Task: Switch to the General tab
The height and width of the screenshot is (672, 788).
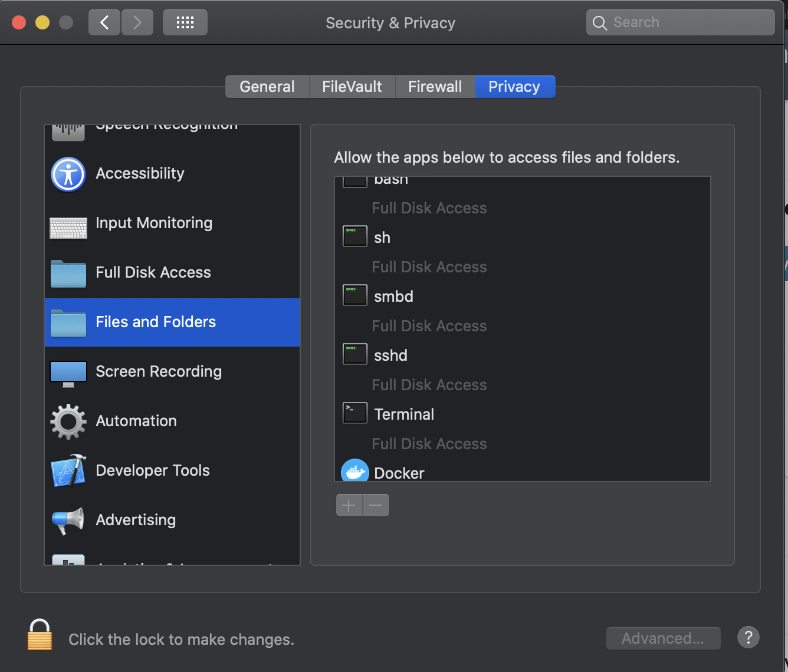Action: (x=267, y=87)
